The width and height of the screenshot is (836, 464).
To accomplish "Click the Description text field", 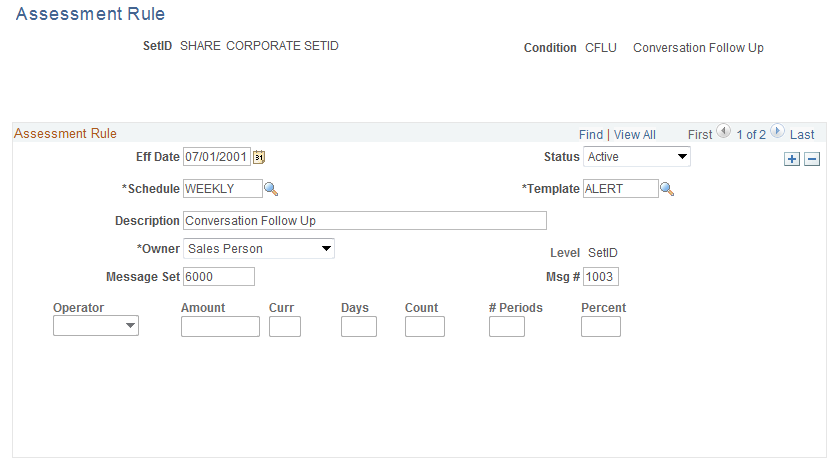I will 365,221.
